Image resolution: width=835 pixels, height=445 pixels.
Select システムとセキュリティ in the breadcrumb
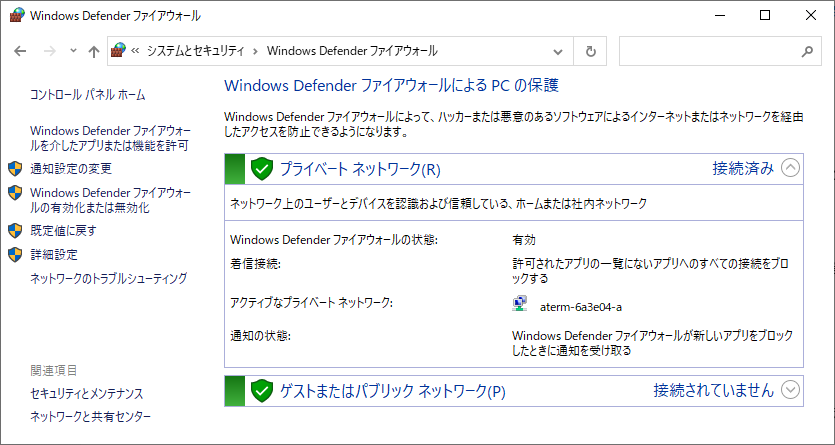click(x=195, y=51)
